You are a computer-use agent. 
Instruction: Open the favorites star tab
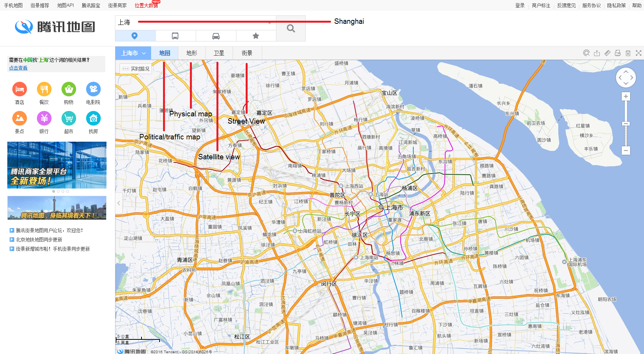[256, 36]
